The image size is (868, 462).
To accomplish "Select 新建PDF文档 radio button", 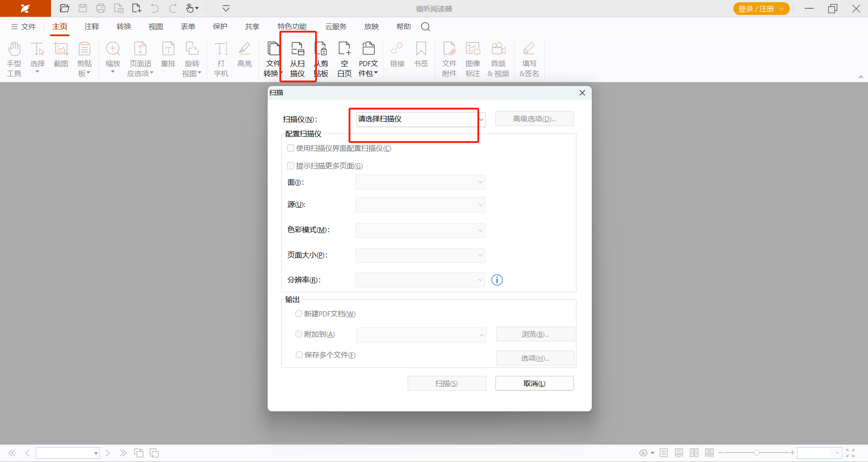I will 299,314.
